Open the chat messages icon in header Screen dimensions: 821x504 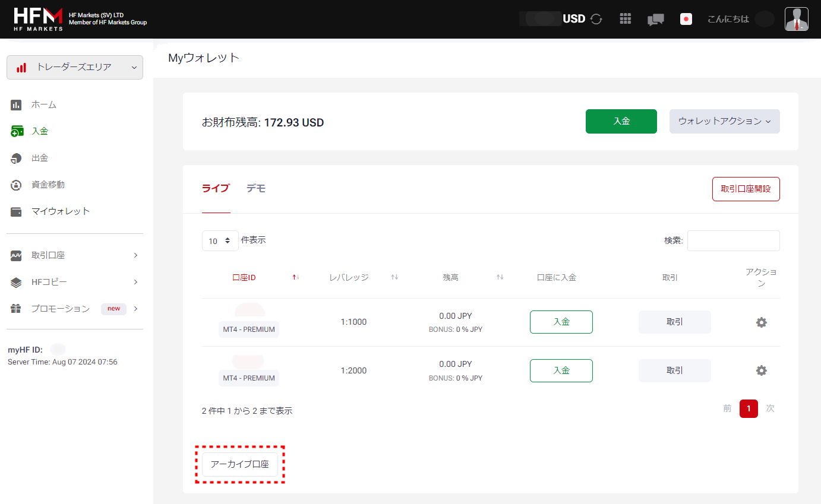tap(655, 20)
